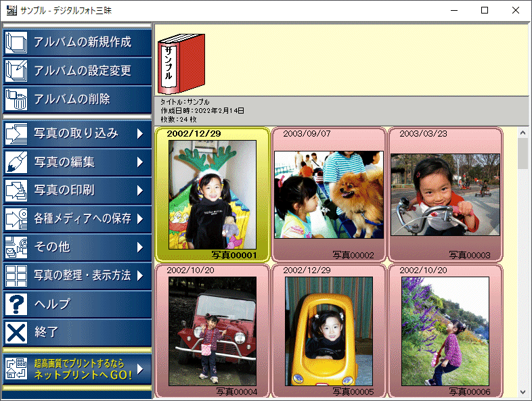This screenshot has height=401, width=532.
Task: Click the app icon in title bar
Action: coord(12,11)
